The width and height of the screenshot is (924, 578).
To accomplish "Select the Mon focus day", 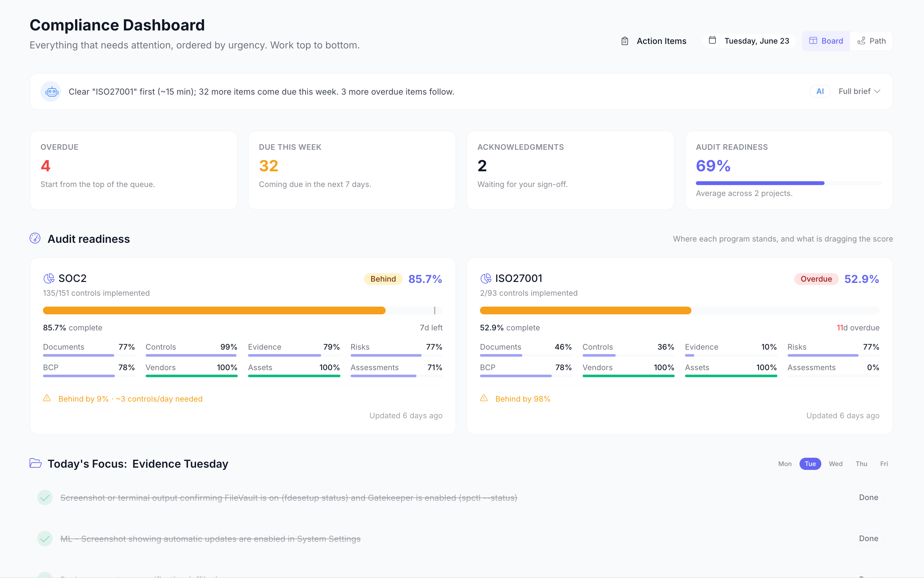I will 785,464.
